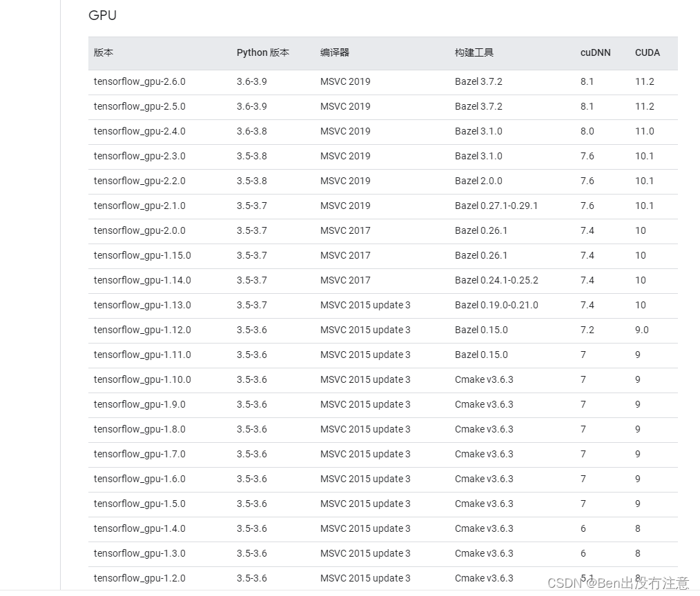Screen dimensions: 700x596
Task: Select tensorflow_gpu-2.3.0 version cell
Action: point(139,156)
